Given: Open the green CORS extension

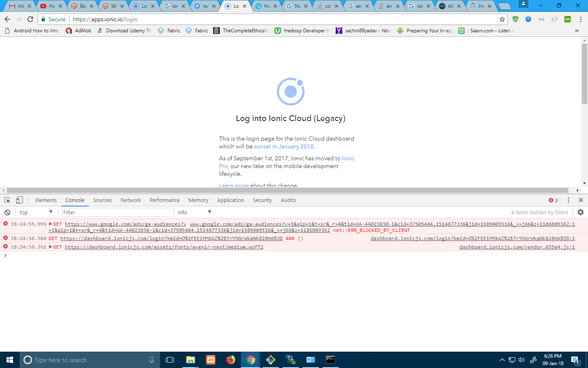Looking at the screenshot, I should (x=568, y=19).
